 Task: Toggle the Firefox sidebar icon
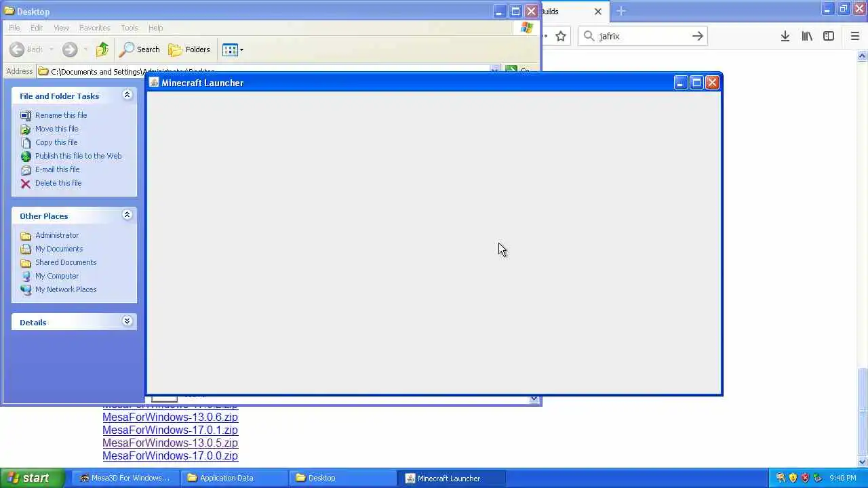[829, 36]
